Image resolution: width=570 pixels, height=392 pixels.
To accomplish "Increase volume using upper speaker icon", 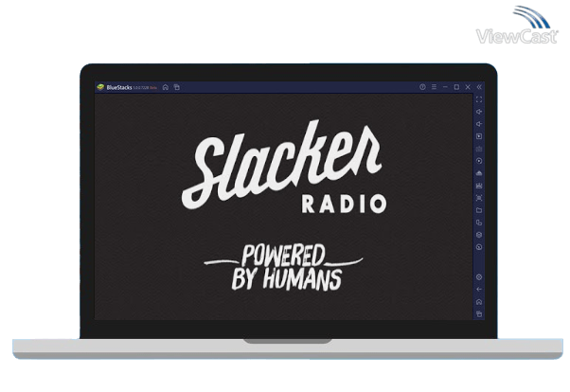I will [x=479, y=112].
